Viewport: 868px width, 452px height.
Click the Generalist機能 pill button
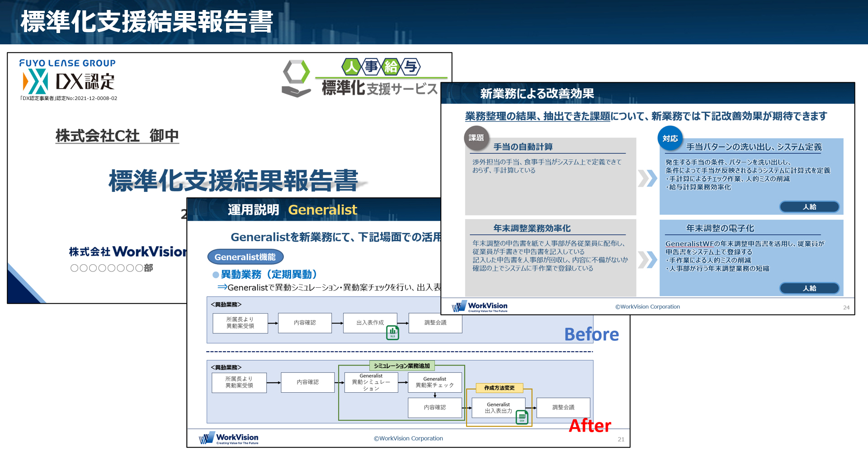(x=245, y=257)
